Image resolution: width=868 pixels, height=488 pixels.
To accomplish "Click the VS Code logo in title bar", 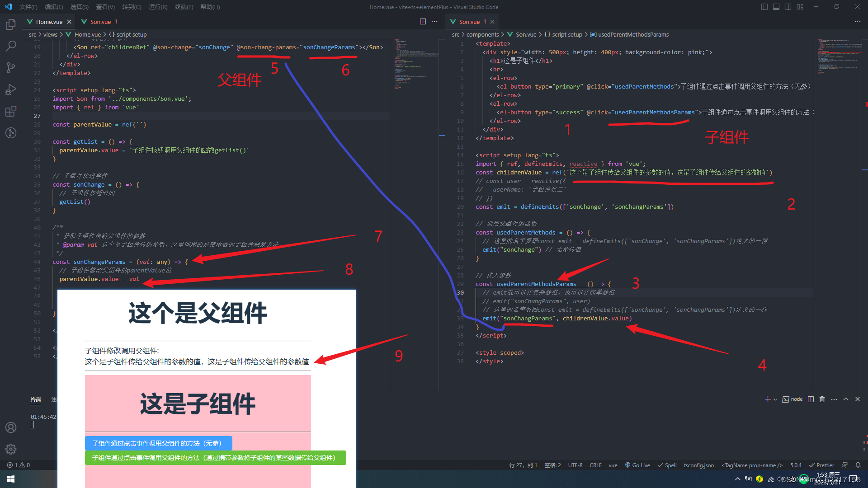I will (x=8, y=7).
